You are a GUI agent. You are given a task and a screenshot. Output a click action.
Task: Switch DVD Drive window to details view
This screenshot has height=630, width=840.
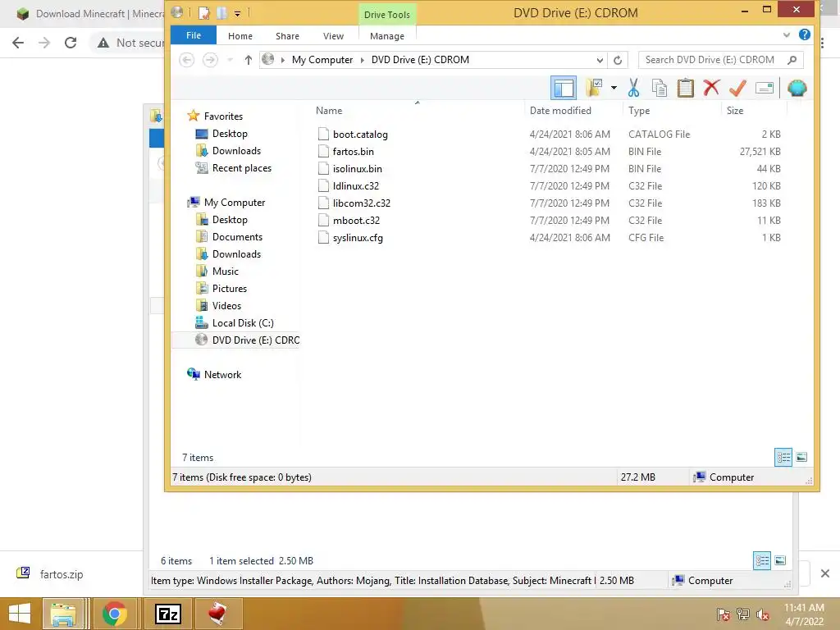tap(783, 457)
